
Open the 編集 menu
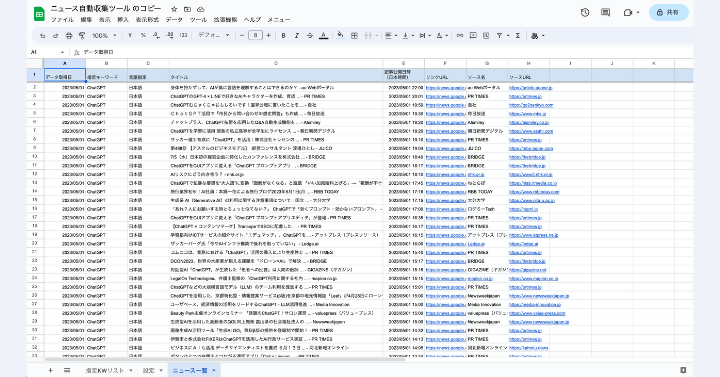coord(86,20)
